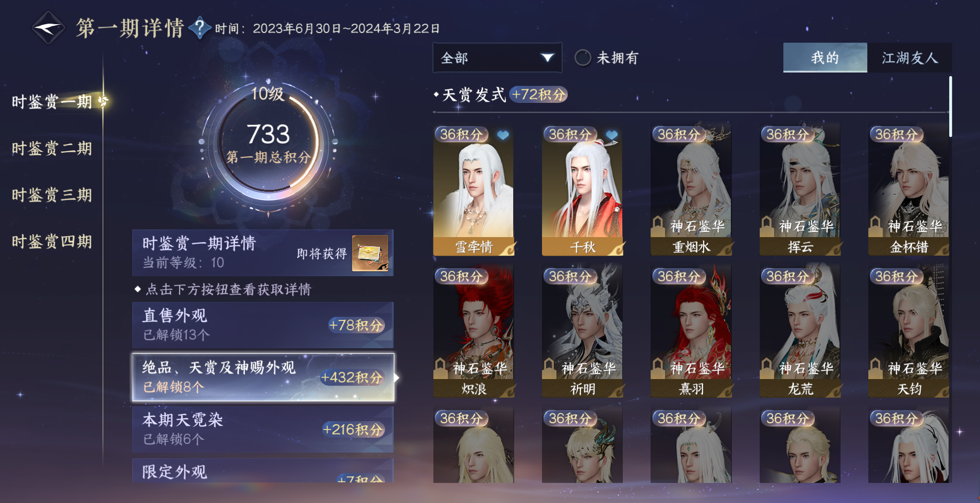Click the lock icon on 重烟水 card

pyautogui.click(x=658, y=226)
